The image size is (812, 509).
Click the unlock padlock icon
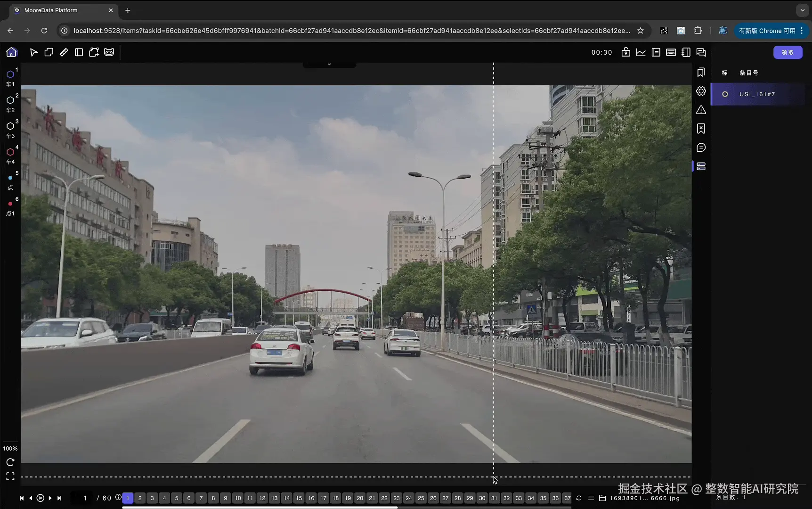[626, 52]
